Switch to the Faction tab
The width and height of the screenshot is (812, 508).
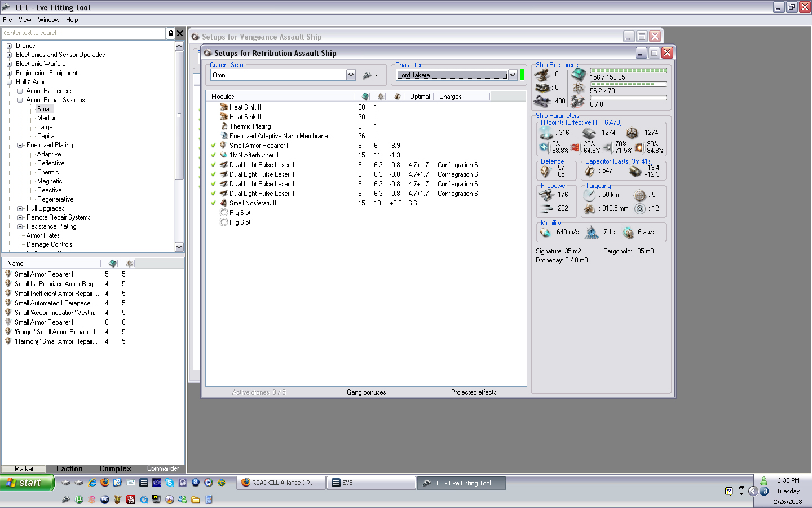tap(69, 468)
